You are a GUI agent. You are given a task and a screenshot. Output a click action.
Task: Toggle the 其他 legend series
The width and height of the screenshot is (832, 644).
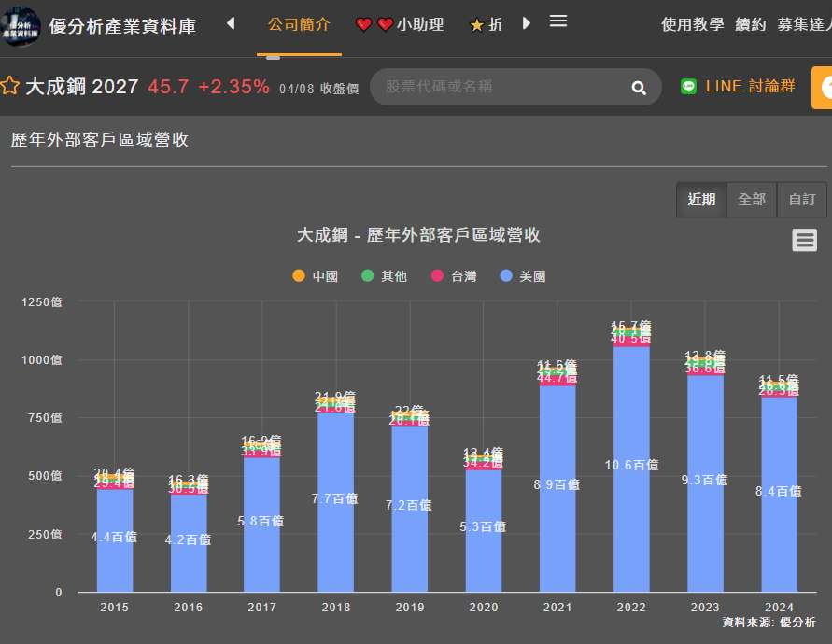point(384,276)
